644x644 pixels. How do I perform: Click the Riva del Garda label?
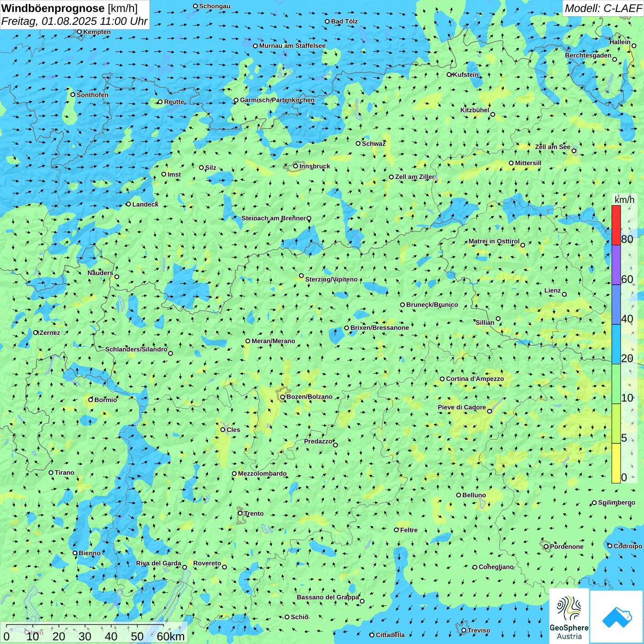pyautogui.click(x=159, y=563)
